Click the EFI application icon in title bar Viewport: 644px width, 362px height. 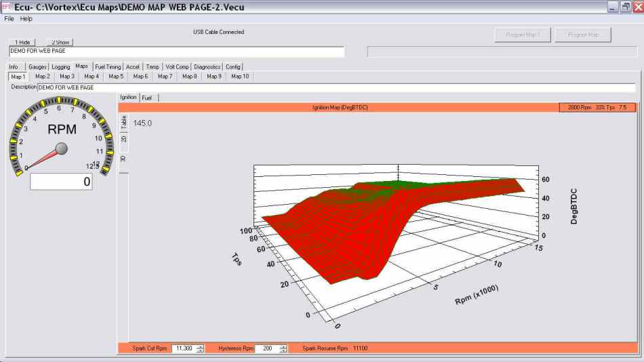pyautogui.click(x=6, y=7)
